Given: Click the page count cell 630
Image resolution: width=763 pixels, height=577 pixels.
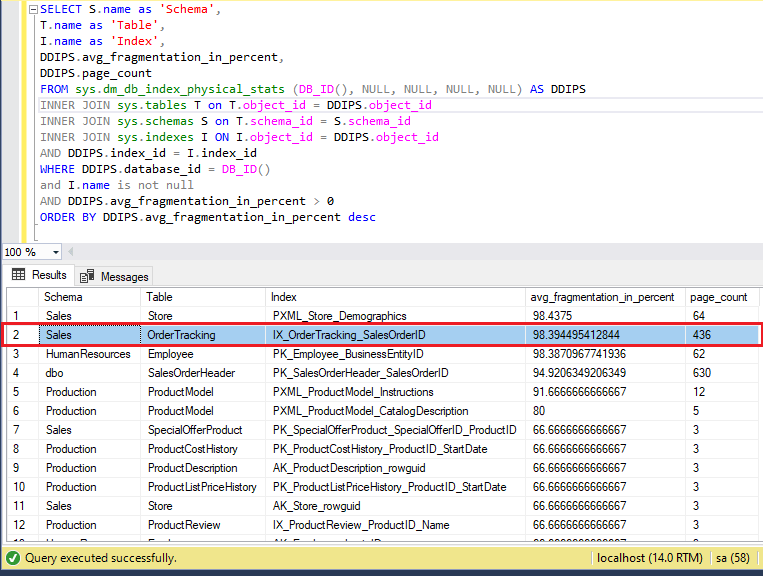Looking at the screenshot, I should click(722, 373).
